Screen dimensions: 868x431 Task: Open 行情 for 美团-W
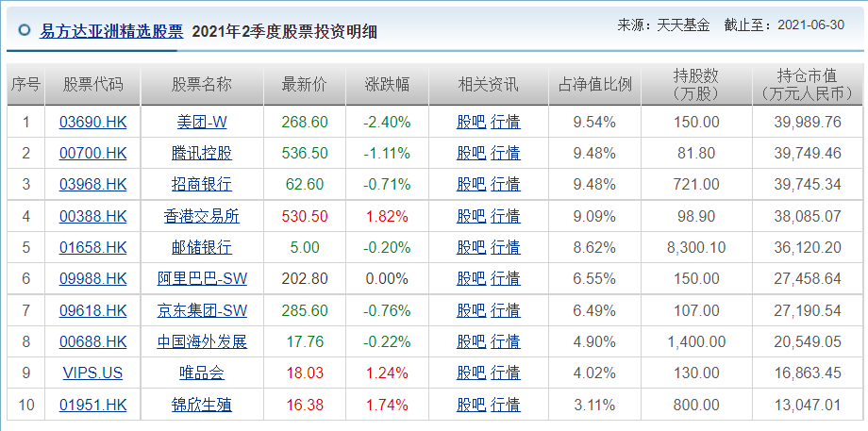coord(506,122)
